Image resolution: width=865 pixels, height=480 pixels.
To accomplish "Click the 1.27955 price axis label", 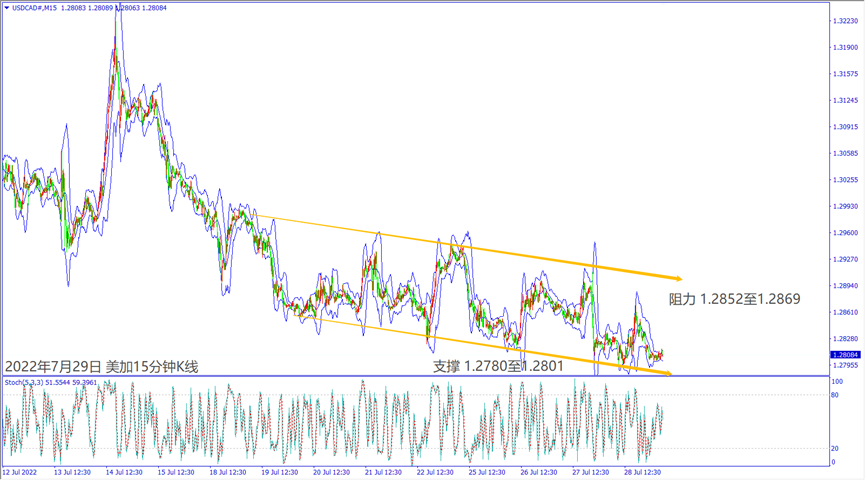I will coord(846,365).
